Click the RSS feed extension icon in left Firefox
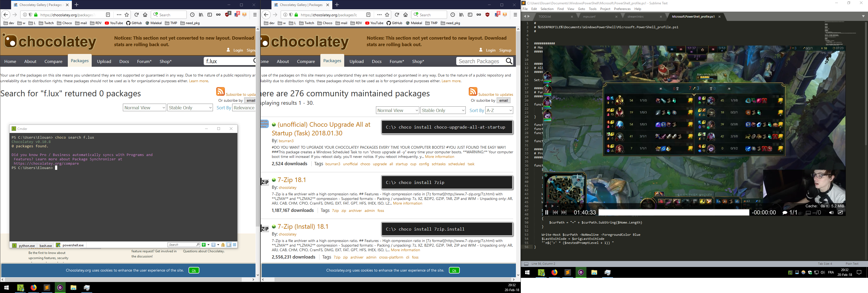 [245, 15]
